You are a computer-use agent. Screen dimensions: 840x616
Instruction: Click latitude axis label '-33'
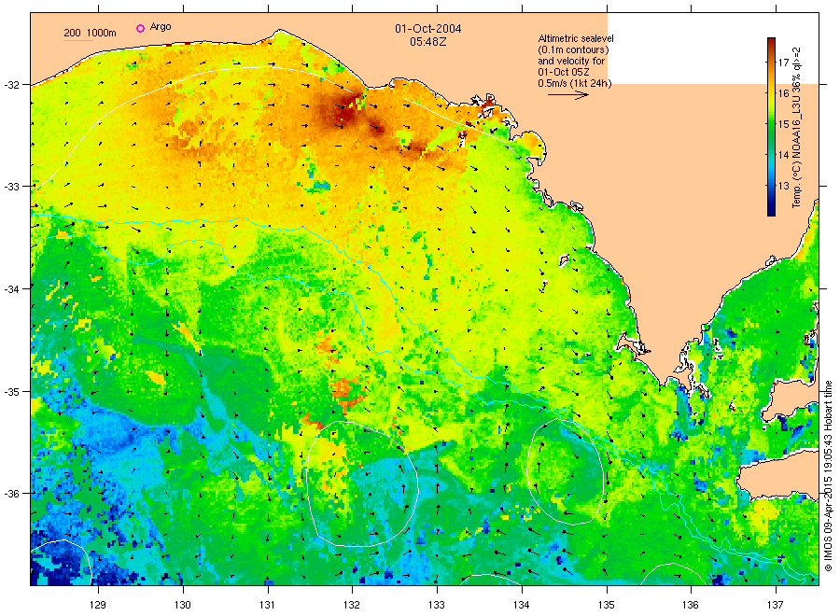coord(12,187)
